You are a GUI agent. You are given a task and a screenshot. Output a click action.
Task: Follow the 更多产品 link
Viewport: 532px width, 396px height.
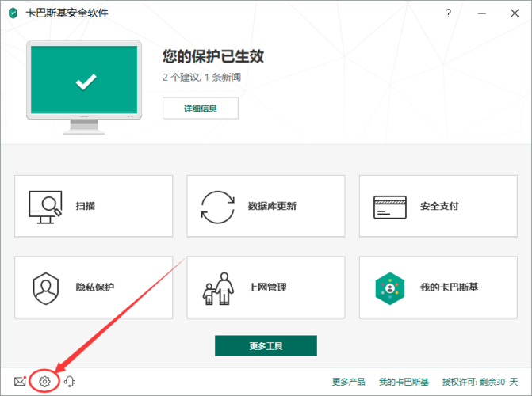click(348, 382)
